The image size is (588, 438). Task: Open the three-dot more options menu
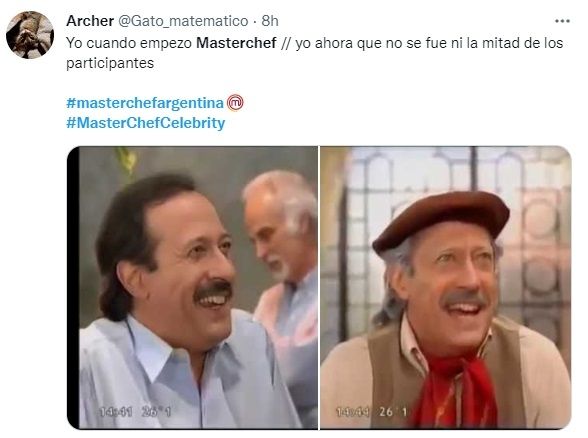562,21
